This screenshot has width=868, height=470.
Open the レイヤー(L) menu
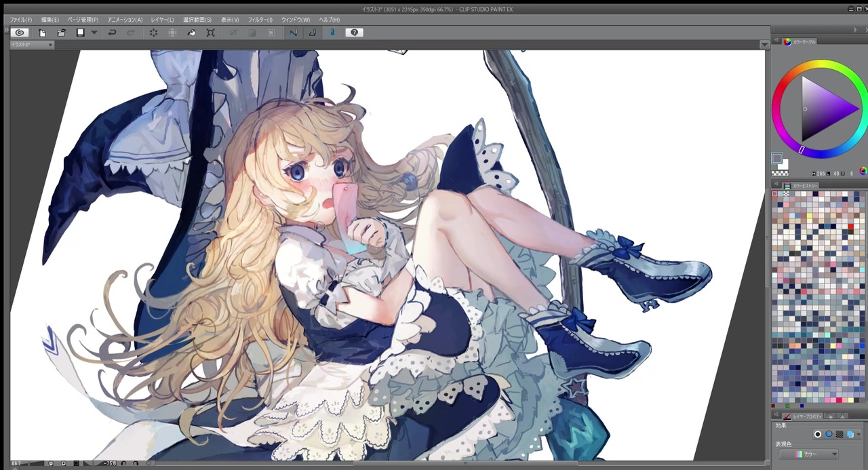point(162,20)
